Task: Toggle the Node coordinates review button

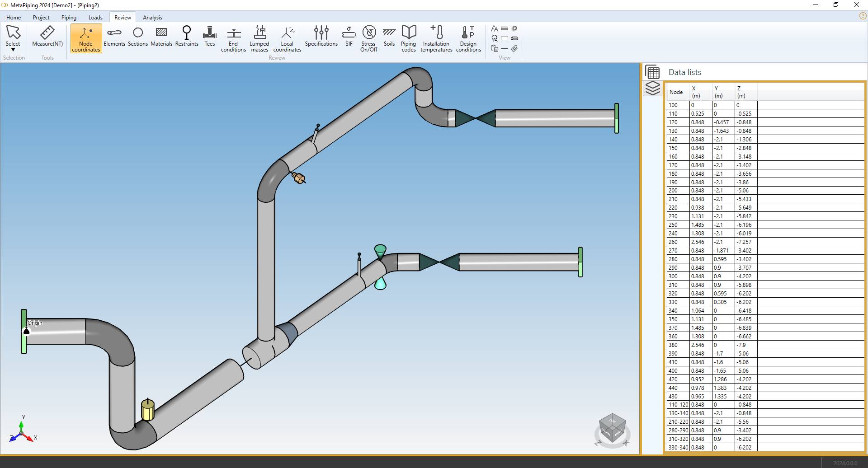Action: (86, 39)
